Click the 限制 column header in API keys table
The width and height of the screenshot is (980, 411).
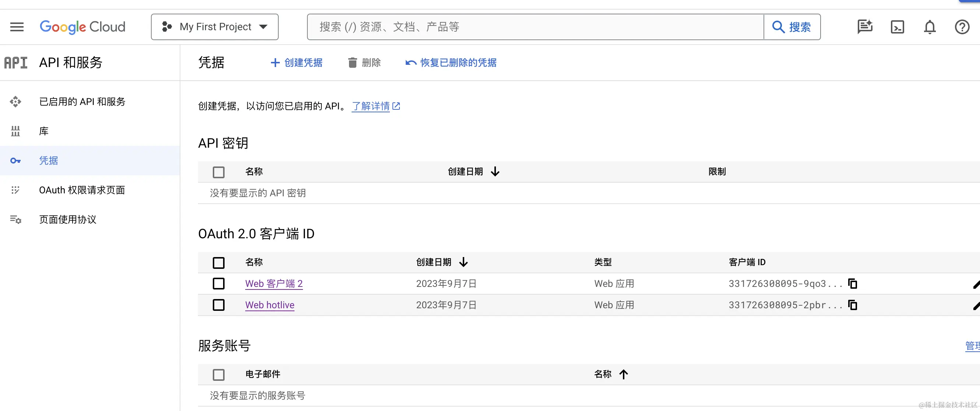pyautogui.click(x=717, y=172)
